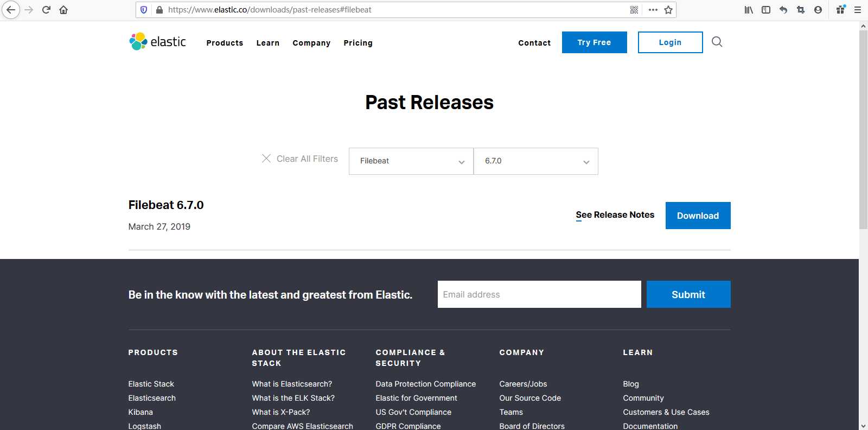
Task: Download Filebeat 6.7.0
Action: pos(698,216)
